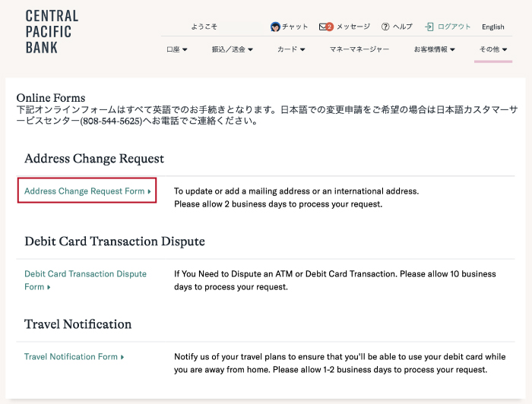
Task: Go to マネーマネージャー in the navigation
Action: click(359, 49)
